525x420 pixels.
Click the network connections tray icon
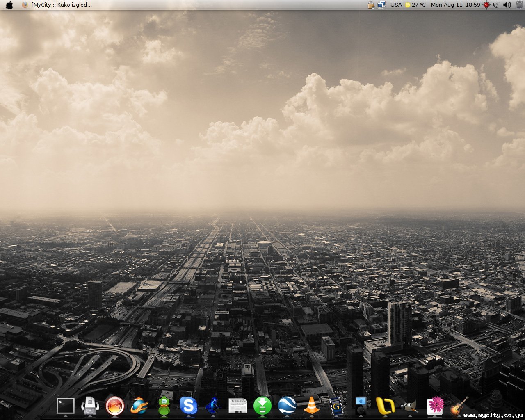(x=381, y=5)
